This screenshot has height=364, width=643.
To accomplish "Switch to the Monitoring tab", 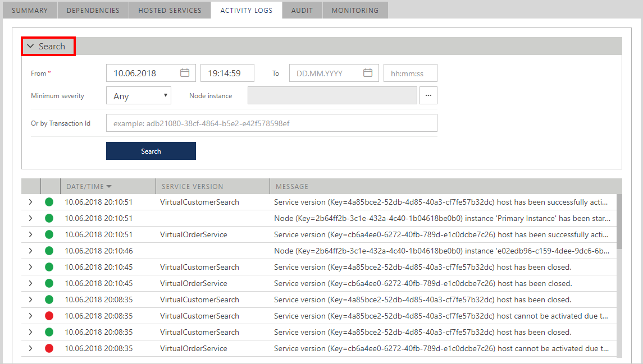I will pos(355,10).
